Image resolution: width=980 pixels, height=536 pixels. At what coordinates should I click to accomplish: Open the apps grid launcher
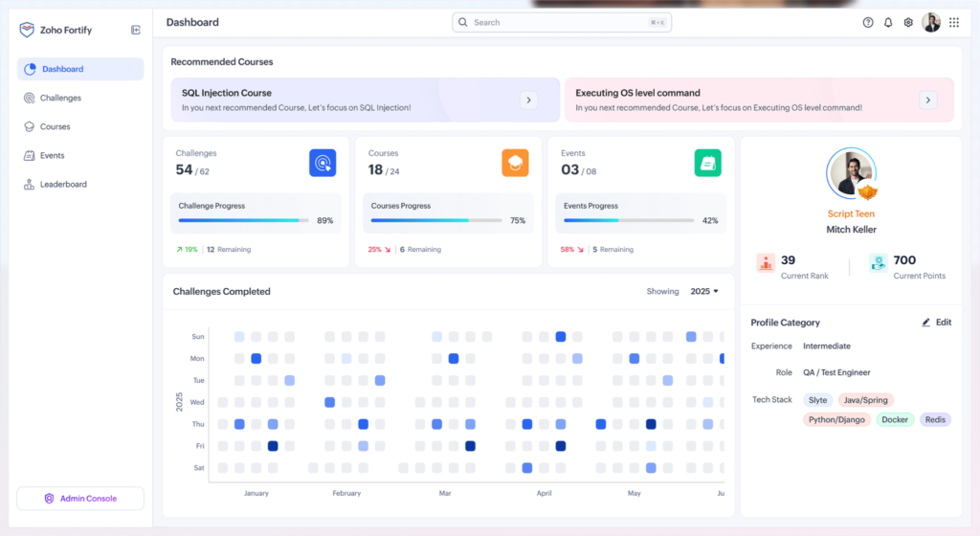pyautogui.click(x=954, y=22)
